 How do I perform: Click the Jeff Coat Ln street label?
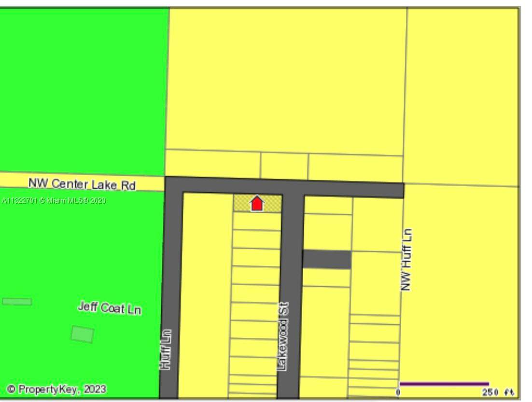coord(110,308)
